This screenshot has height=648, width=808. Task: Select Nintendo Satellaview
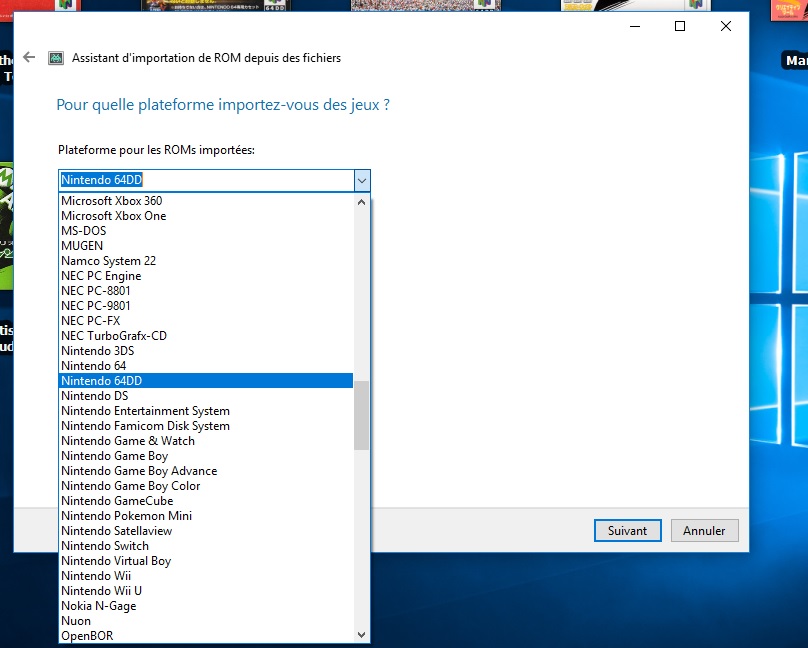click(206, 531)
